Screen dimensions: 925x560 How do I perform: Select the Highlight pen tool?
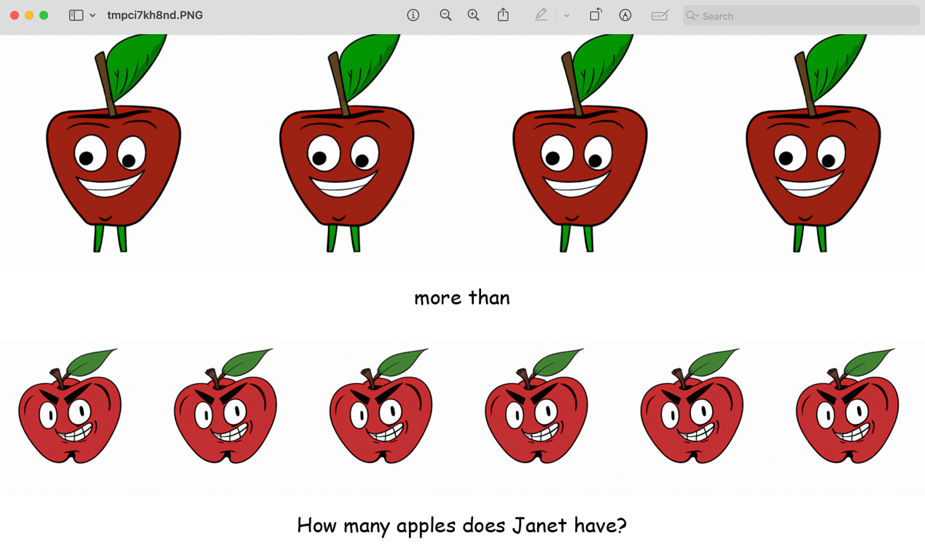[541, 15]
